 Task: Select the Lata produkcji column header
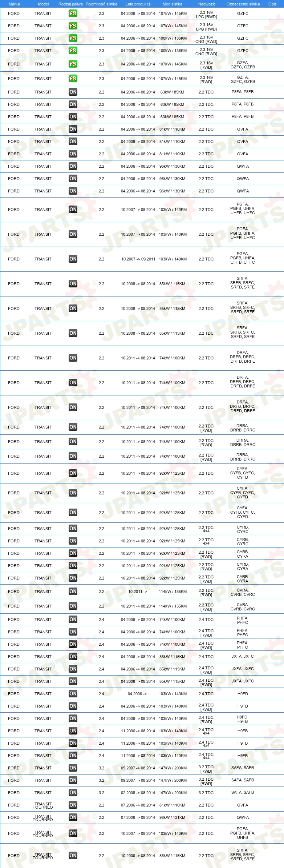pos(138,4)
